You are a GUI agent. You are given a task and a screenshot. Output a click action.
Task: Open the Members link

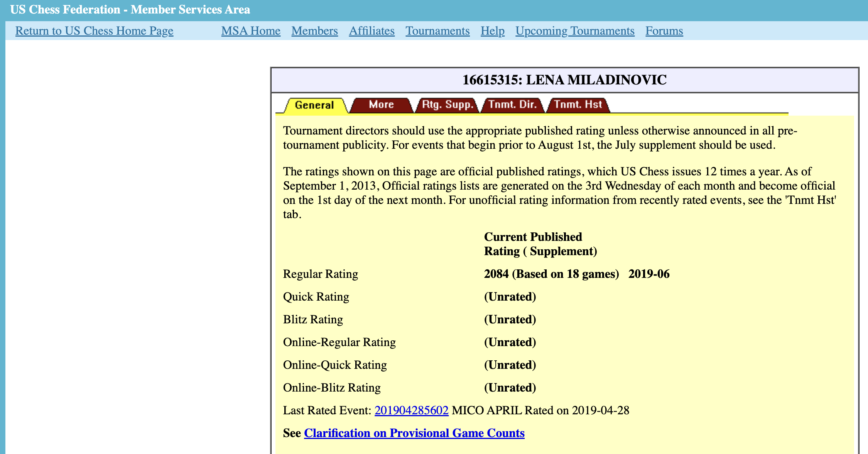[314, 31]
